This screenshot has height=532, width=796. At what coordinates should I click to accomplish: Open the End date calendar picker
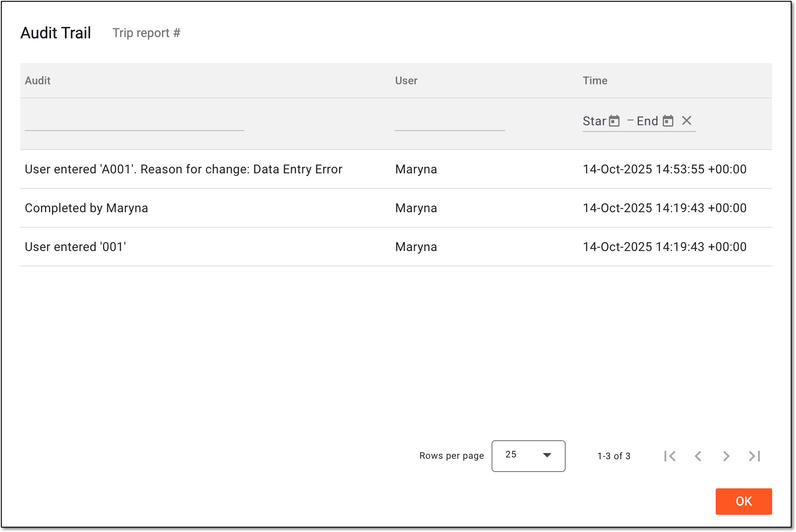pyautogui.click(x=668, y=121)
